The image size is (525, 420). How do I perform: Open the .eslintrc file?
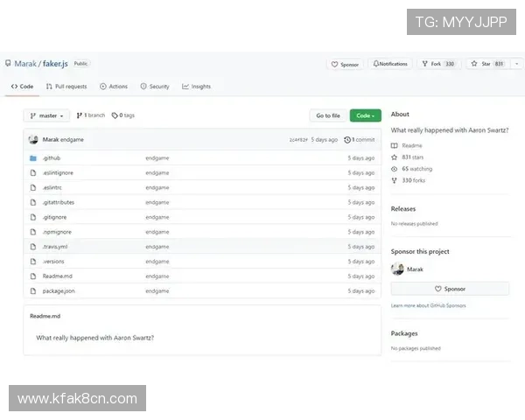tap(52, 187)
